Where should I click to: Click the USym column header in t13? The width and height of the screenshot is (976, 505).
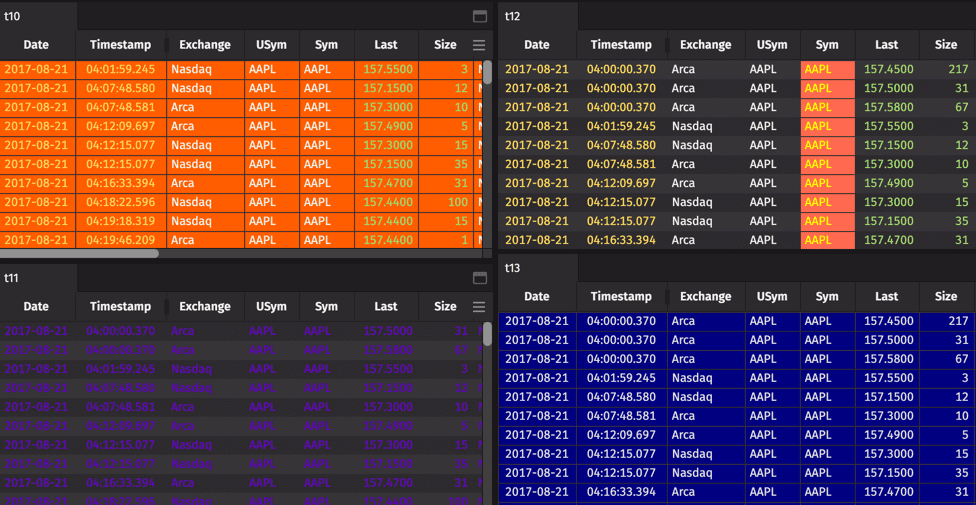[x=772, y=296]
